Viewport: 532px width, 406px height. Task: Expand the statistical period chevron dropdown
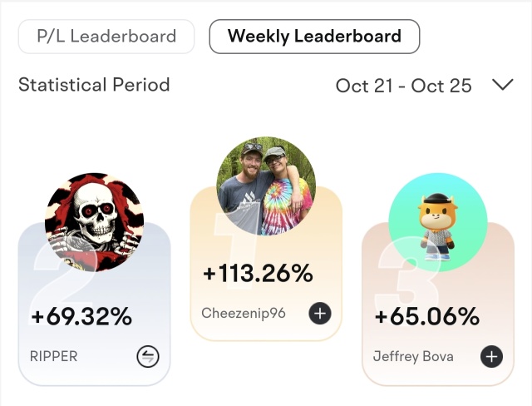tap(502, 85)
